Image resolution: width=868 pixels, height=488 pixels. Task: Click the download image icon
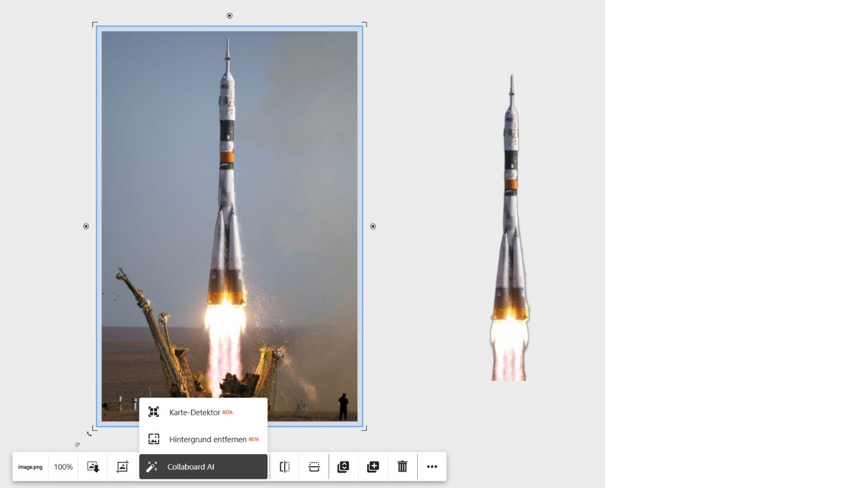point(93,467)
